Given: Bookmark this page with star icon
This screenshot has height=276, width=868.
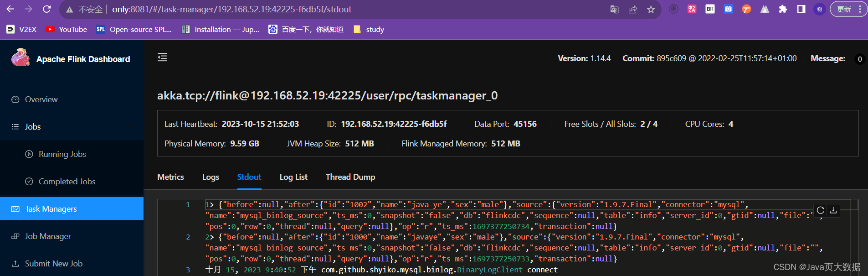Looking at the screenshot, I should 651,9.
